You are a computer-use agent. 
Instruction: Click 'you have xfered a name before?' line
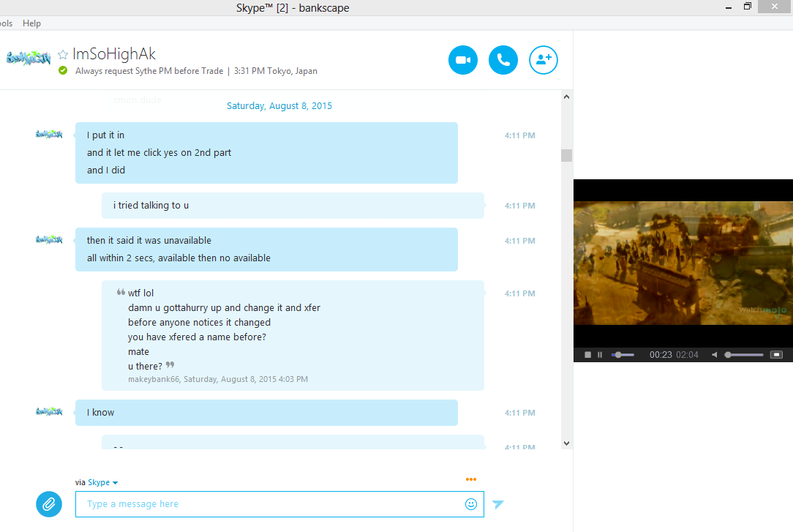click(x=197, y=337)
